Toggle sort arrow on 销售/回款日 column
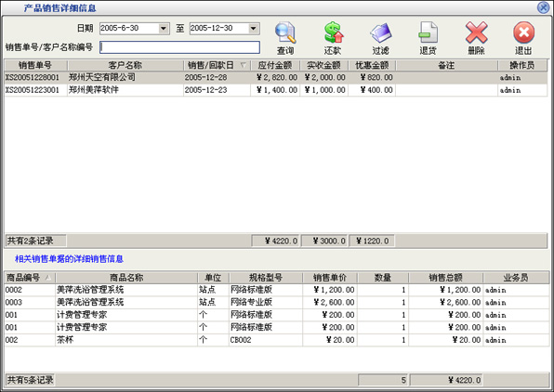 [244, 65]
